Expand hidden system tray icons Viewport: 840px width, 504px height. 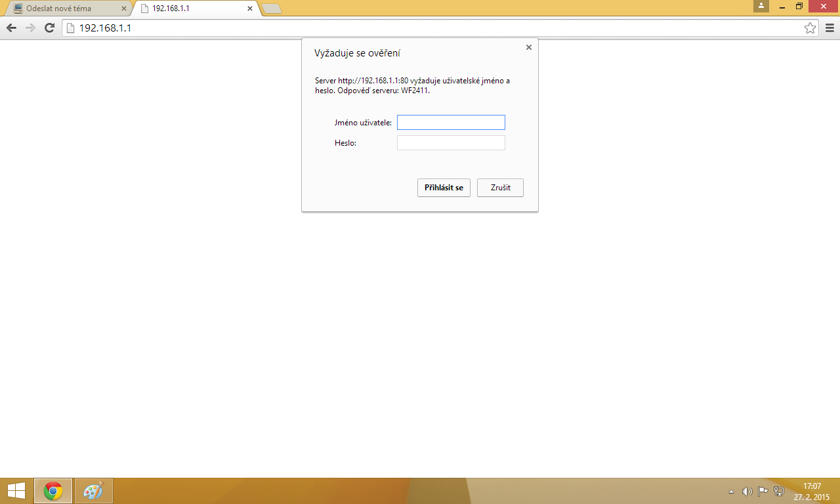click(x=732, y=492)
